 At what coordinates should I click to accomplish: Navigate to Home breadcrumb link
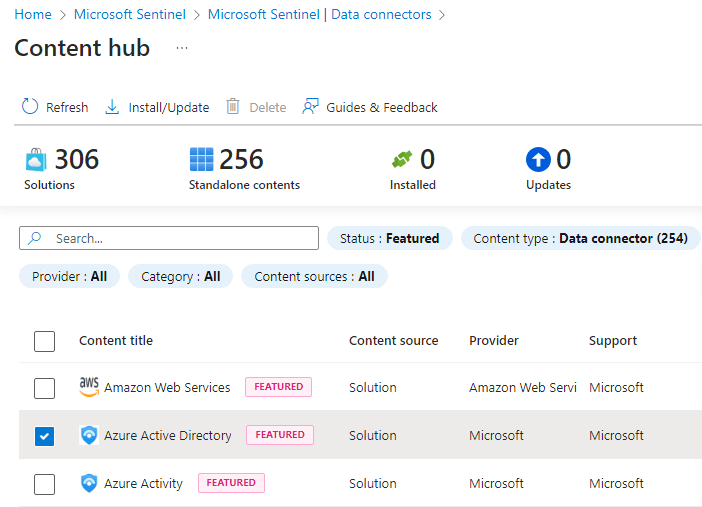coord(33,15)
